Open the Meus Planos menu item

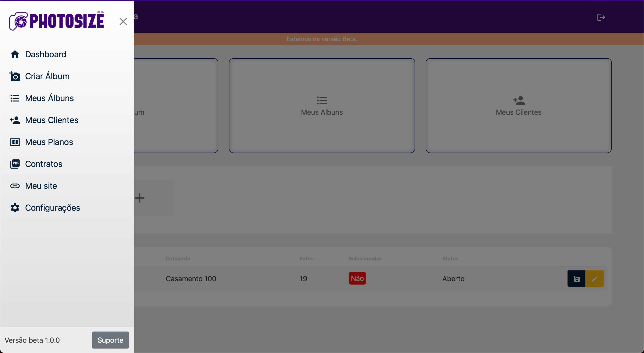coord(49,142)
